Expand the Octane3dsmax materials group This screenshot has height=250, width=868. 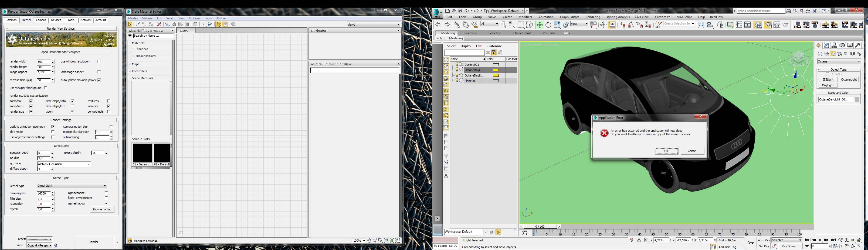pyautogui.click(x=151, y=56)
